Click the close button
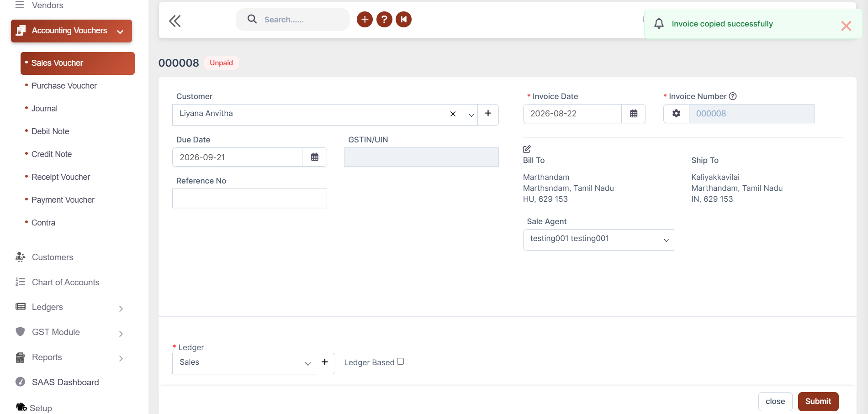Screen dimensions: 868x414 [x=775, y=402]
